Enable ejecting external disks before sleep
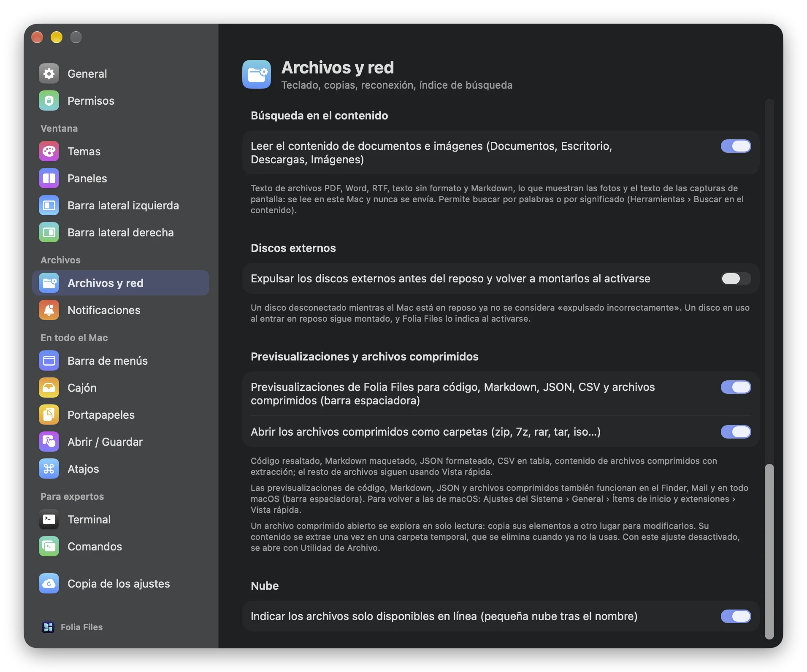807x672 pixels. pos(736,279)
